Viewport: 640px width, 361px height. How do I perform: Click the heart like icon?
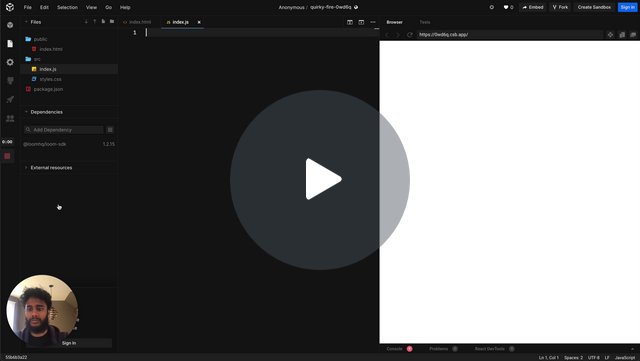point(506,7)
